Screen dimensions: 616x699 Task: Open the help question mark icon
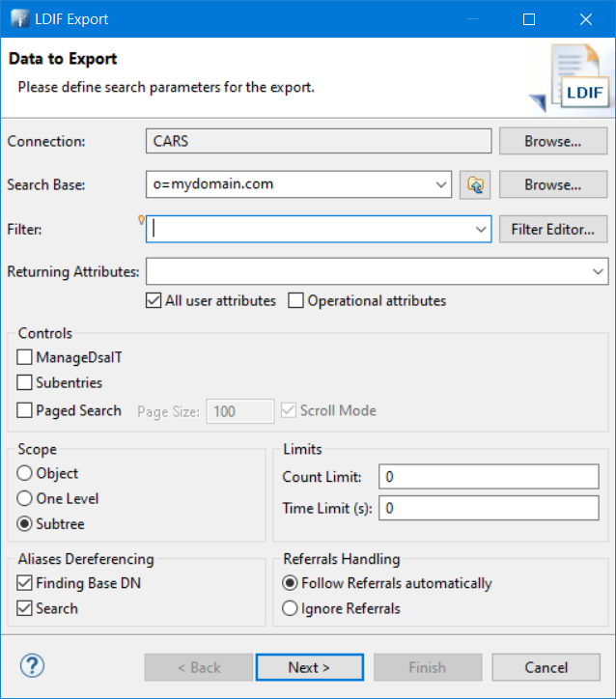click(x=32, y=665)
